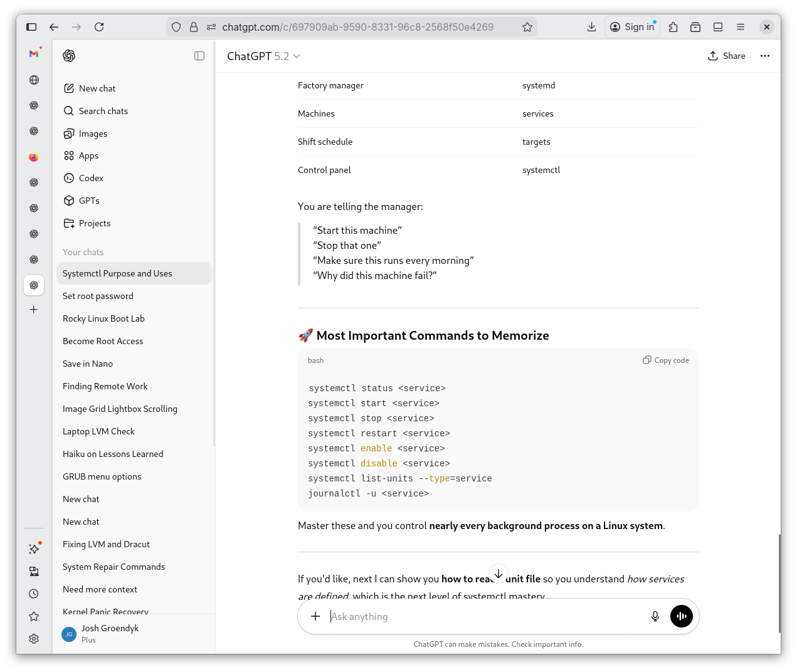Select the Projects sidebar item
The image size is (797, 672).
pyautogui.click(x=94, y=223)
